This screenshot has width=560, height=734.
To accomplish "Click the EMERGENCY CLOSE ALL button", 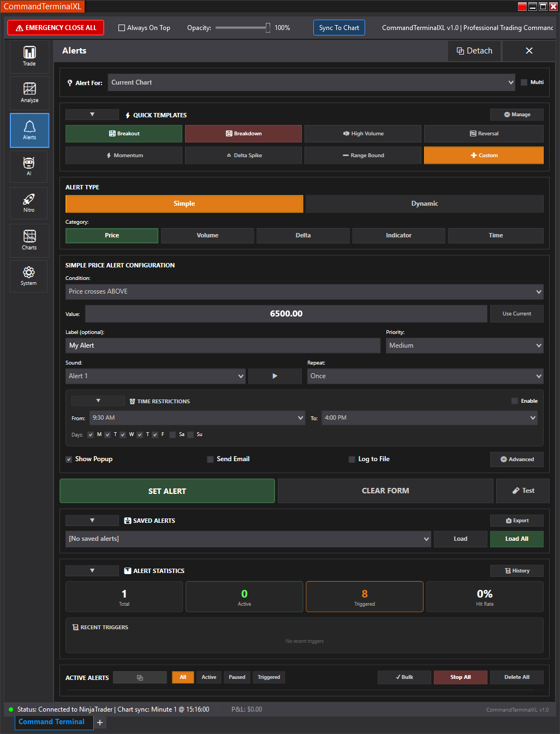I will 56,28.
